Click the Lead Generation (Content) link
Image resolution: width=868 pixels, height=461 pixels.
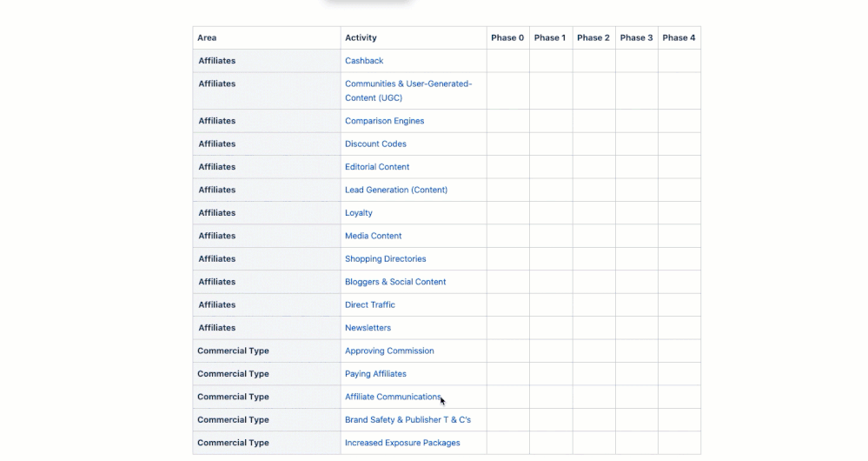396,190
